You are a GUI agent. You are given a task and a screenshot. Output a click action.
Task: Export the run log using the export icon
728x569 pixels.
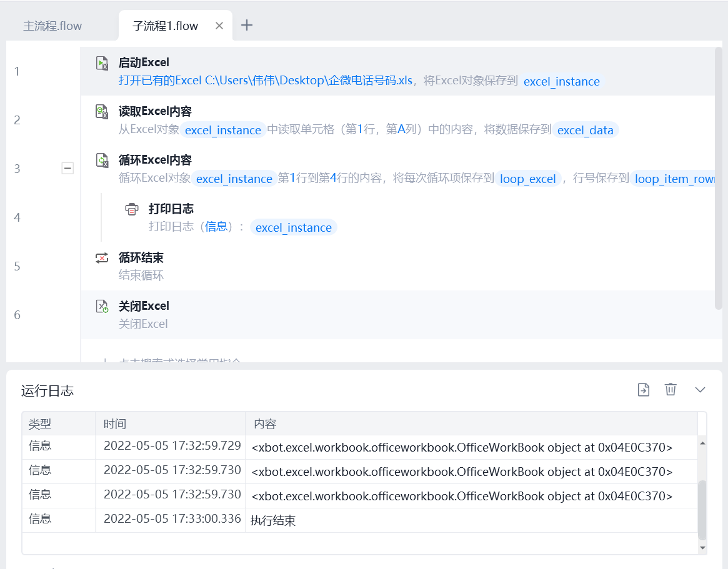pos(644,389)
